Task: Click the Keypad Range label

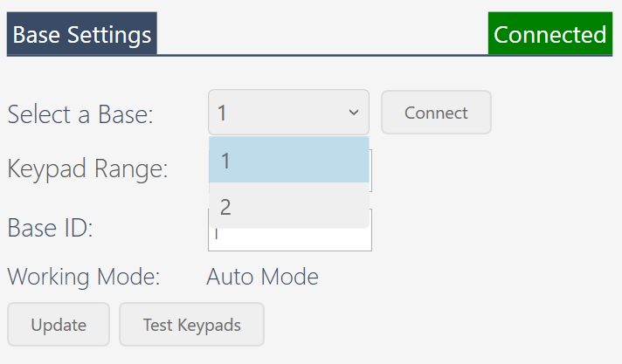Action: (87, 169)
